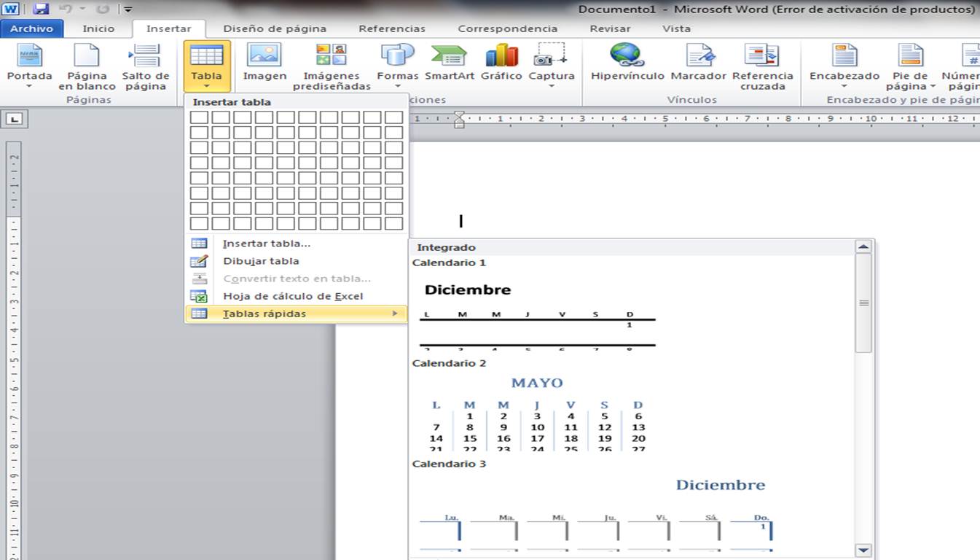Image resolution: width=980 pixels, height=560 pixels.
Task: Click the Tabla button in the ribbon
Action: [x=207, y=66]
